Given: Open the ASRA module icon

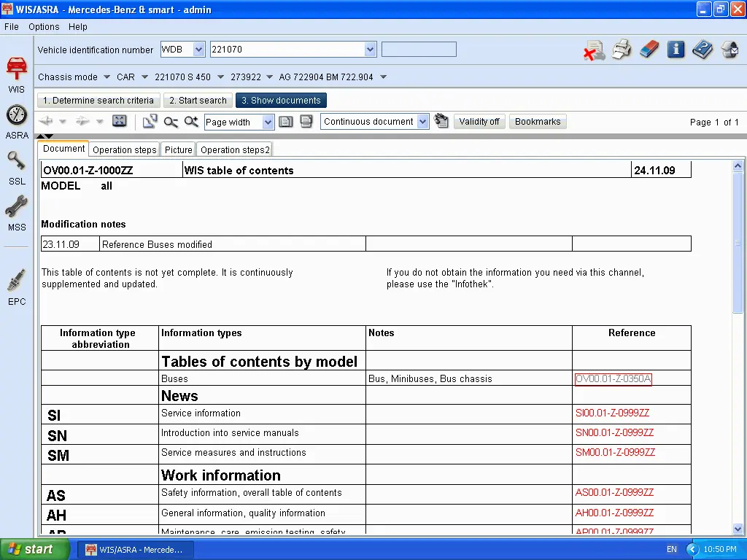Looking at the screenshot, I should point(17,122).
